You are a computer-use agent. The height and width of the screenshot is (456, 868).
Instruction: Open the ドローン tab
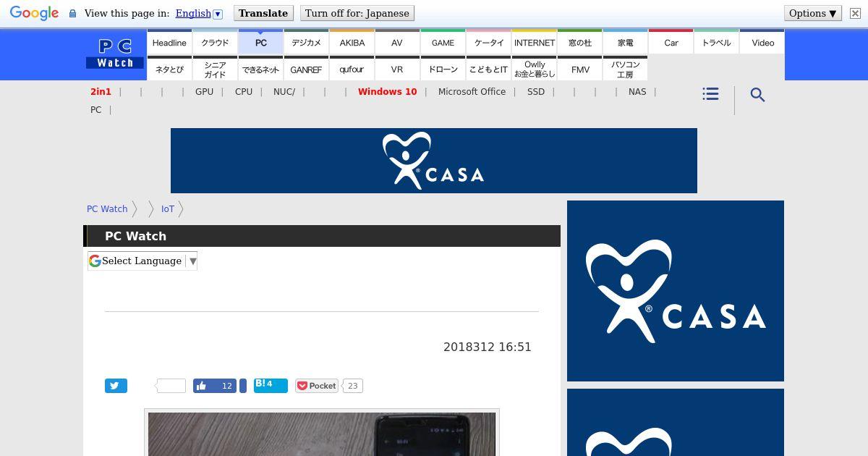tap(443, 69)
